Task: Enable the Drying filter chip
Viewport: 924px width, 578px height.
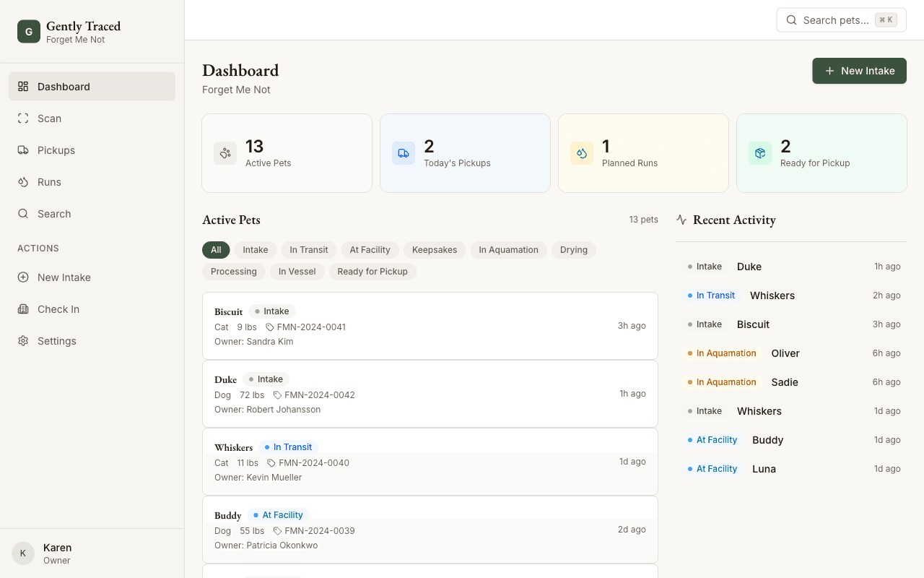Action: 573,249
